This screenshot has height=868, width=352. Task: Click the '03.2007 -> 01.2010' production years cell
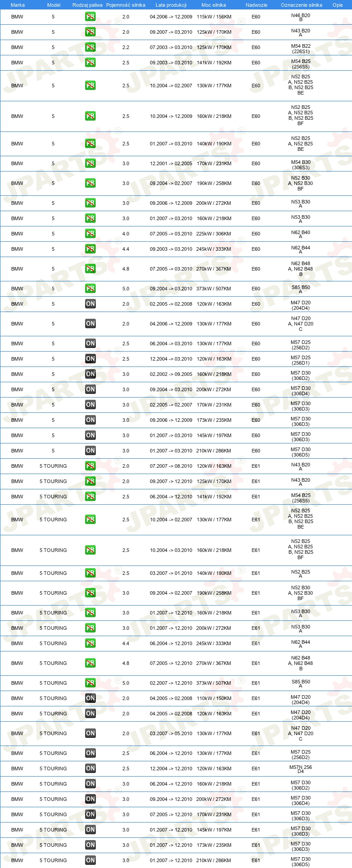pos(171,573)
